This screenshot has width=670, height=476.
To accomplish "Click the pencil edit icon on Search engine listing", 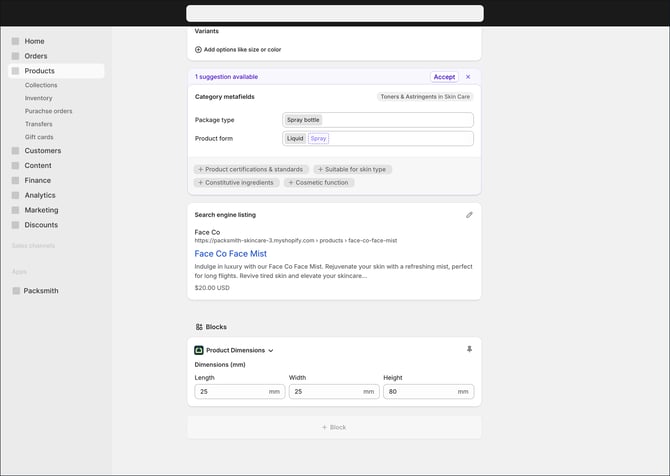I will (469, 214).
